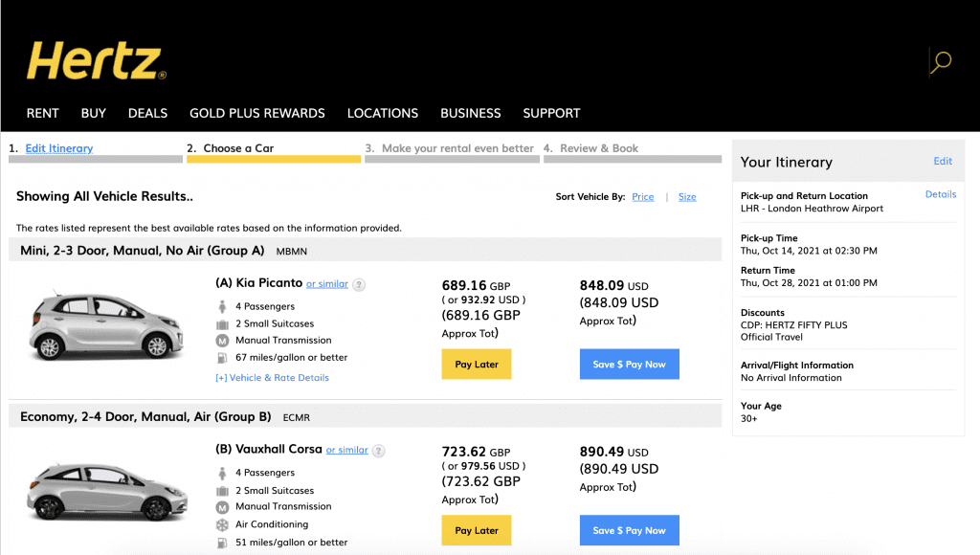Image resolution: width=980 pixels, height=555 pixels.
Task: Open the LOCATIONS menu
Action: coord(383,113)
